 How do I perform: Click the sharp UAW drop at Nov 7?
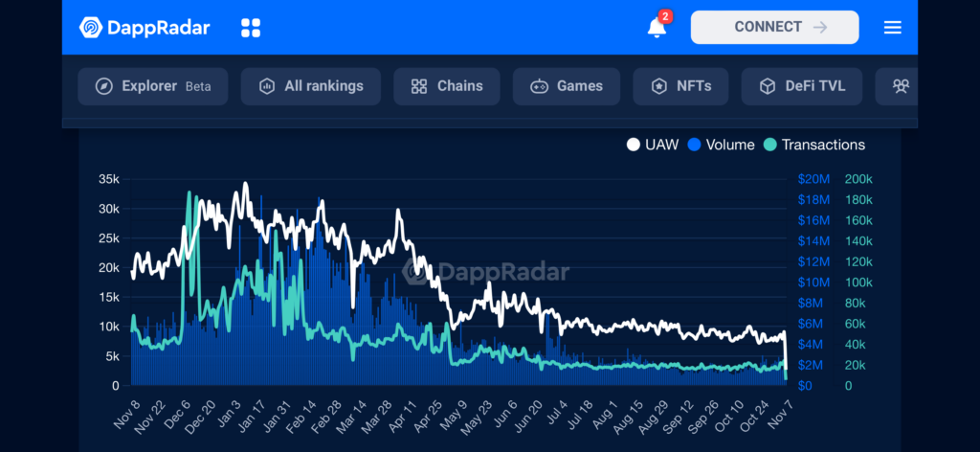tap(786, 359)
